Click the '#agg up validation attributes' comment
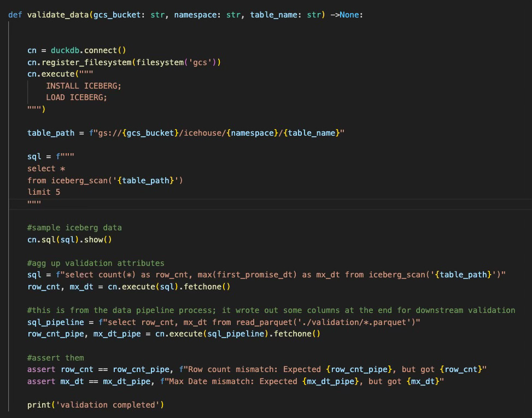 pos(96,263)
